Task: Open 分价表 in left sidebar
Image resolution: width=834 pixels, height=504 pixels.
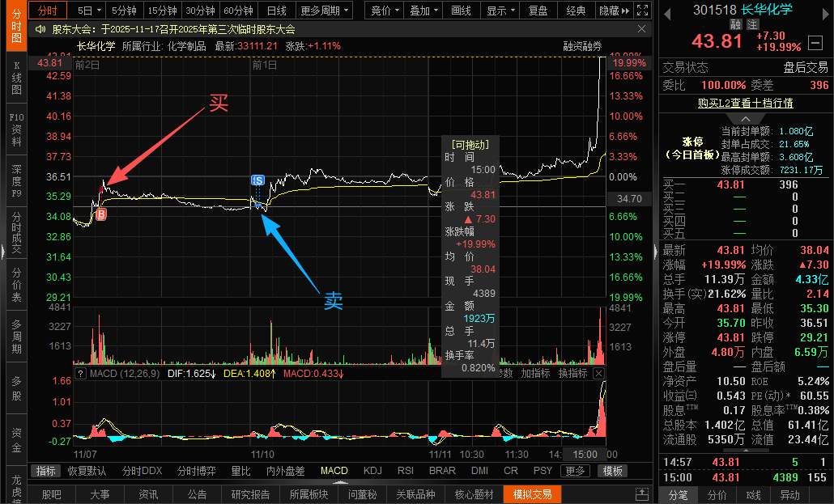Action: pyautogui.click(x=16, y=285)
